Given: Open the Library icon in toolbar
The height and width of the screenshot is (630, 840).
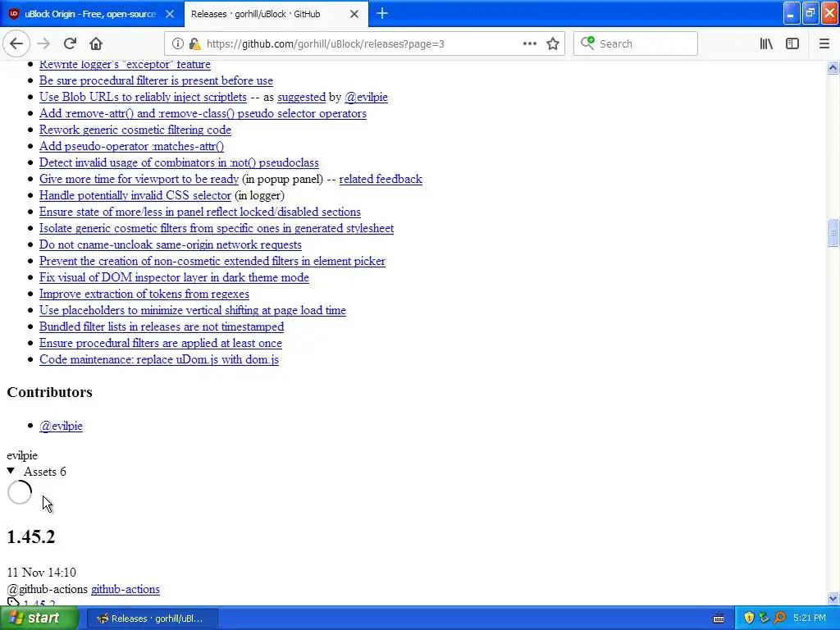Looking at the screenshot, I should tap(766, 44).
